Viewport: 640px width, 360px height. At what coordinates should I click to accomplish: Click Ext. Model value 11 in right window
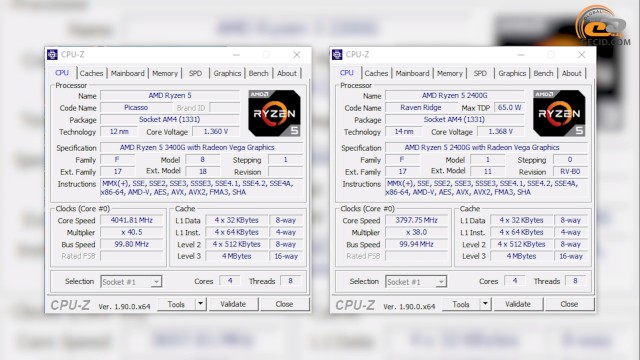(488, 172)
